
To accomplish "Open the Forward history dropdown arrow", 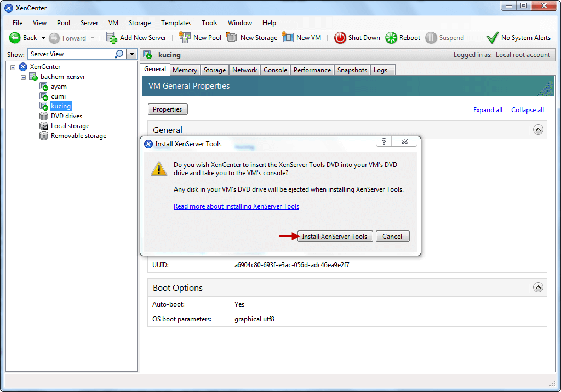I will pos(93,38).
